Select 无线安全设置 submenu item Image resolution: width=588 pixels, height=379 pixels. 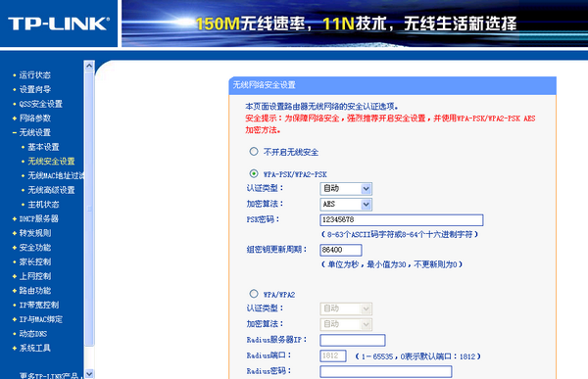(51, 162)
